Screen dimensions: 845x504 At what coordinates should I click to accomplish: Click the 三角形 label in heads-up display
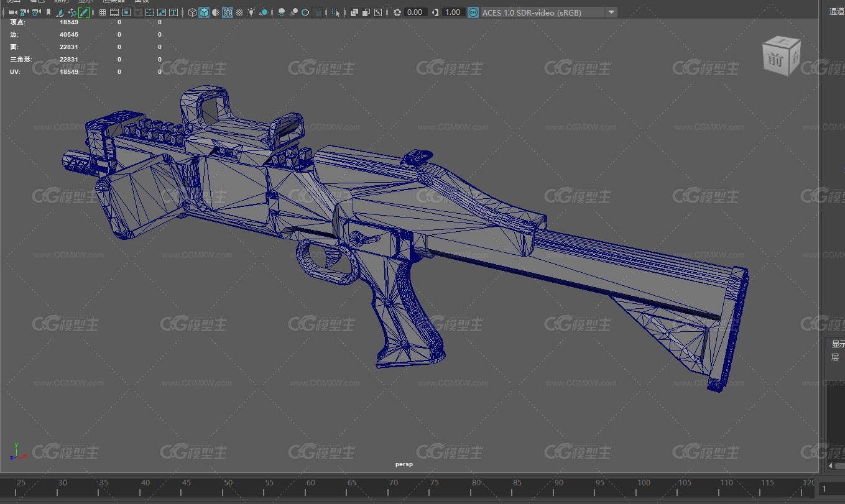pyautogui.click(x=21, y=59)
